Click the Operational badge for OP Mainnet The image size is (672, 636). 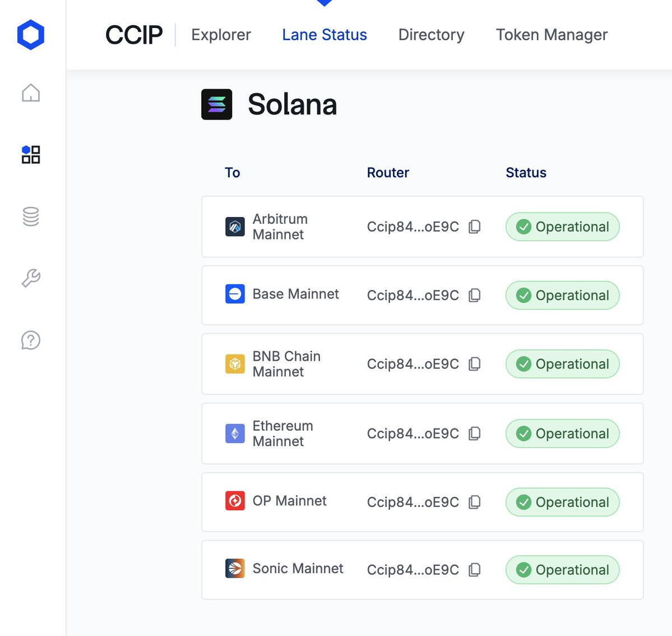562,502
